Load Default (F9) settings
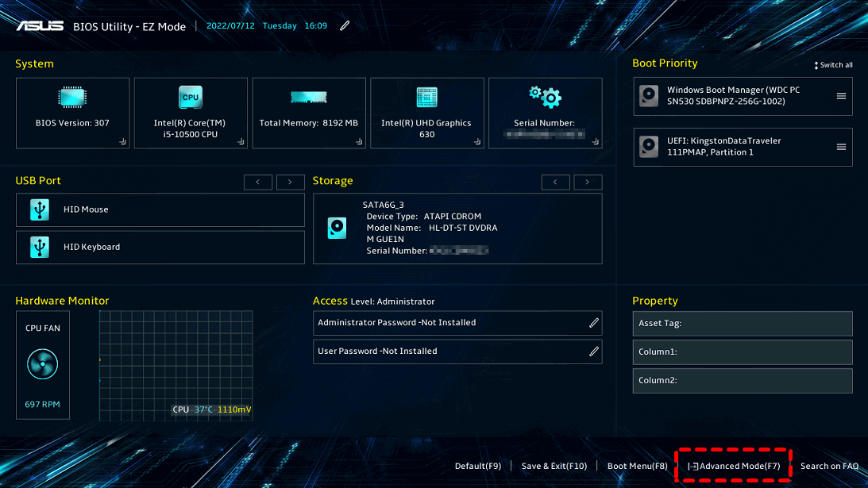Screen dimensions: 868x488 coord(478,466)
